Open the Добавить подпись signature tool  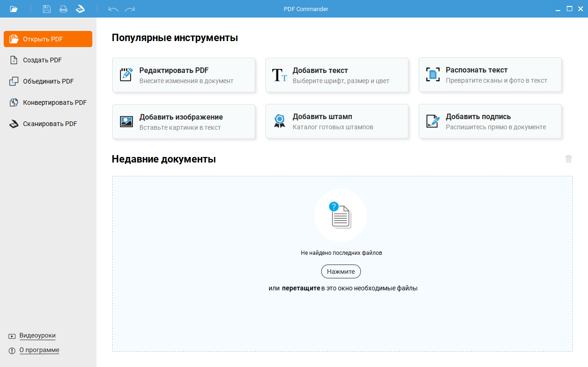click(490, 121)
